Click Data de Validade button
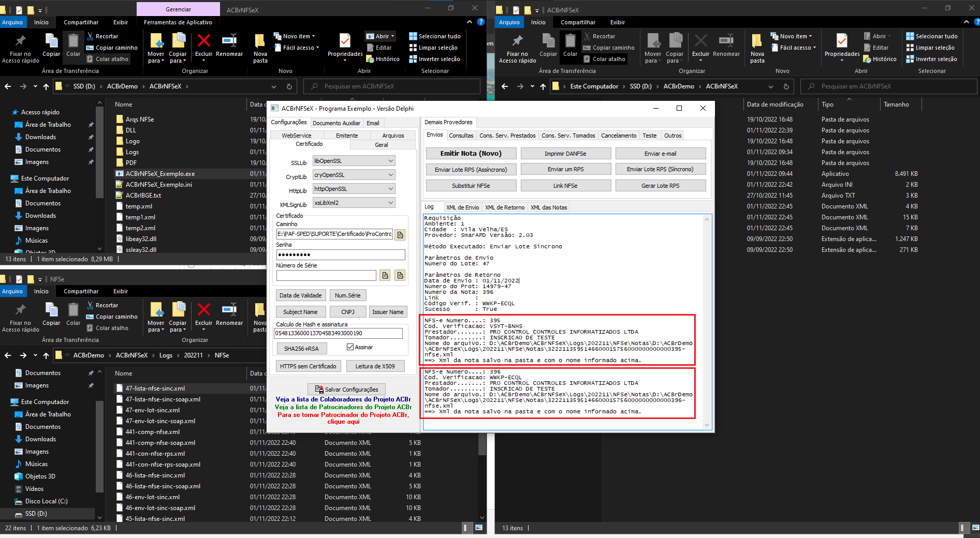Image resolution: width=980 pixels, height=538 pixels. click(x=300, y=295)
